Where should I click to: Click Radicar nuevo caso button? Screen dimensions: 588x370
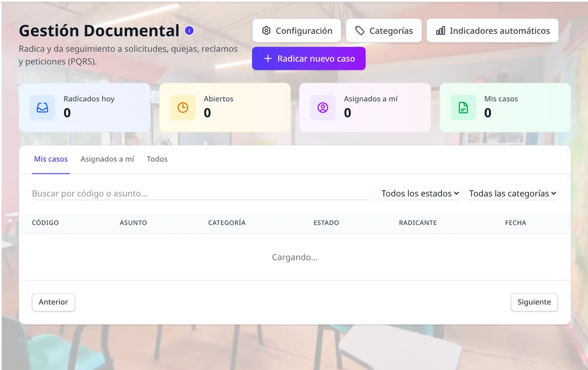(309, 58)
